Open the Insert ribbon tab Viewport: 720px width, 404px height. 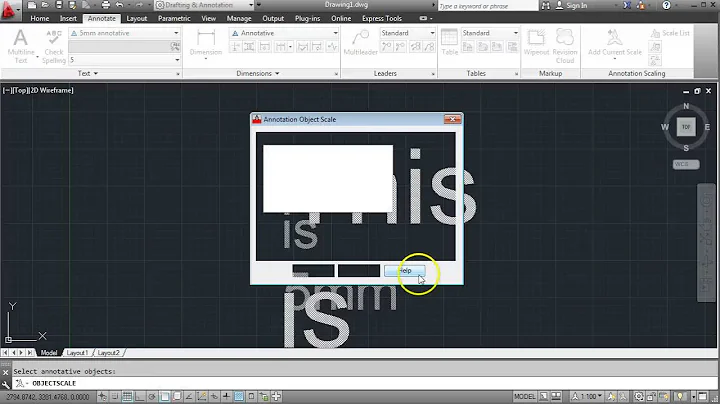[x=68, y=18]
